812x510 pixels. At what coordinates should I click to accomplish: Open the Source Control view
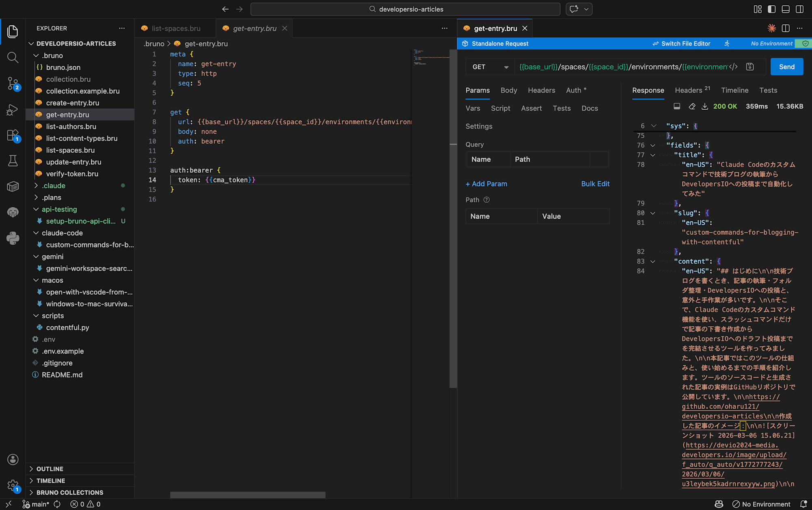(x=13, y=83)
